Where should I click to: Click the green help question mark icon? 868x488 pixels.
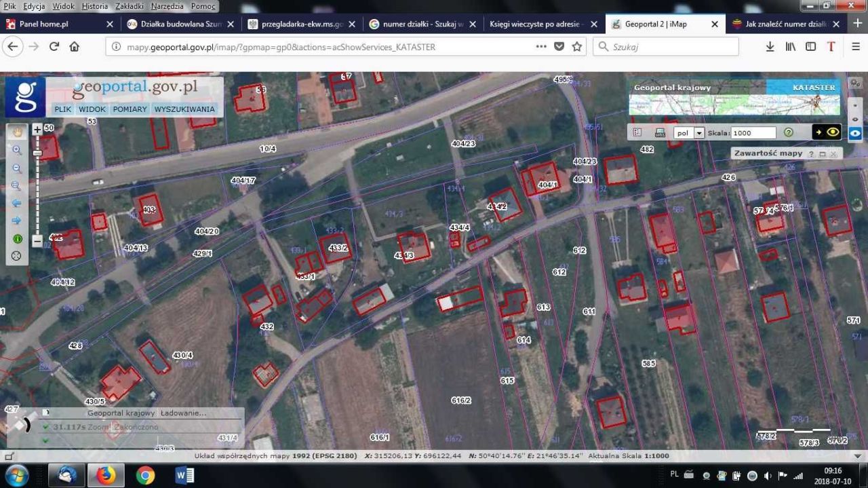click(x=788, y=132)
